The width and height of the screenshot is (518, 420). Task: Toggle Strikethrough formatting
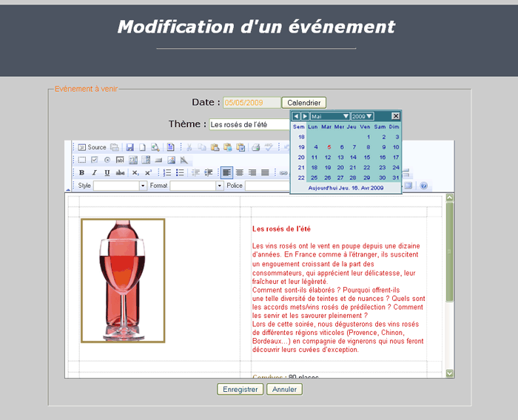pyautogui.click(x=120, y=173)
